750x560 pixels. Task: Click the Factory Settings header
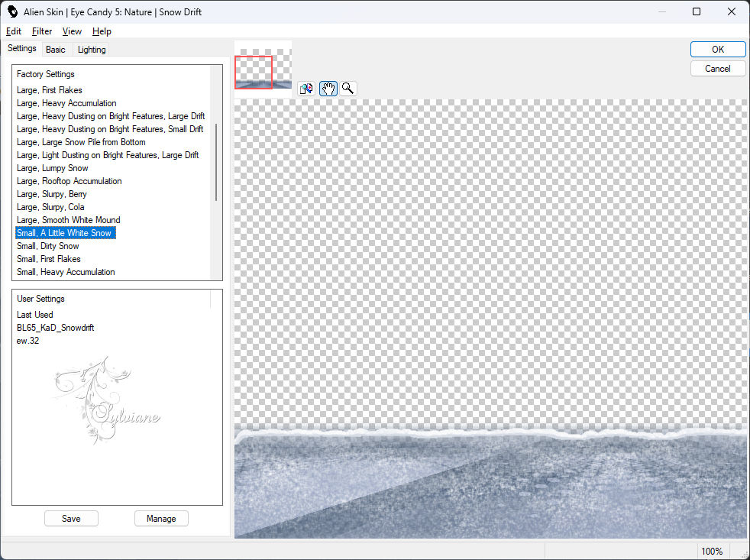[x=45, y=73]
